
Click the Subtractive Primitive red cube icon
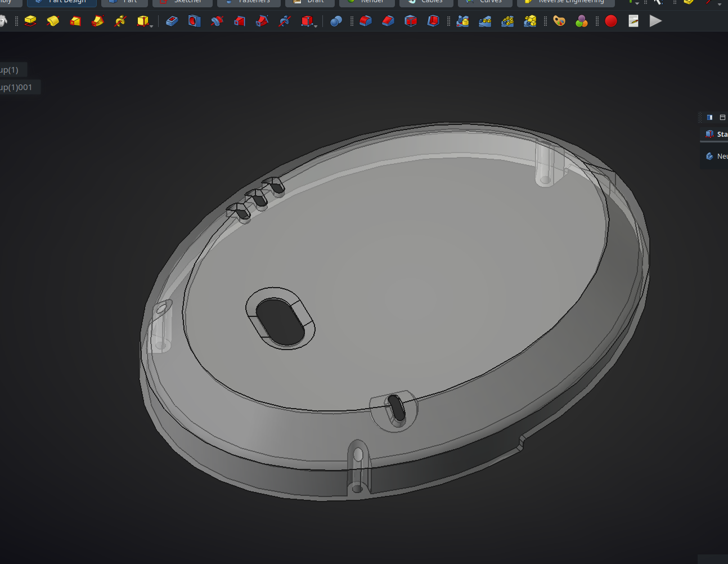point(307,21)
